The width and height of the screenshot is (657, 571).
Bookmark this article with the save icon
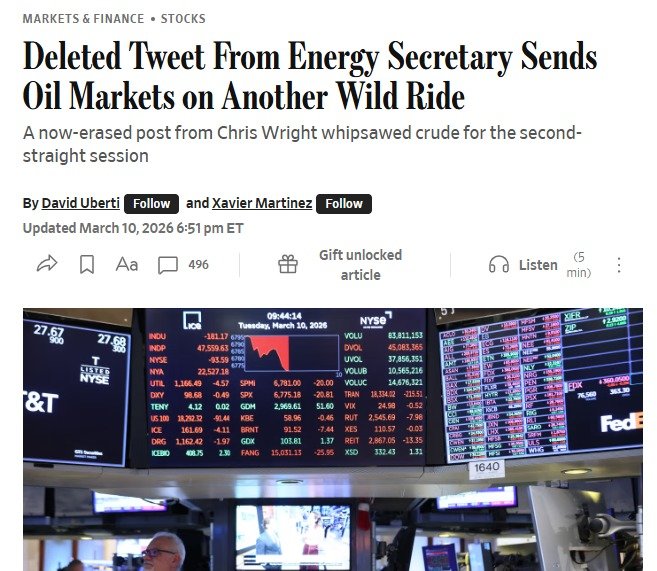tap(87, 264)
